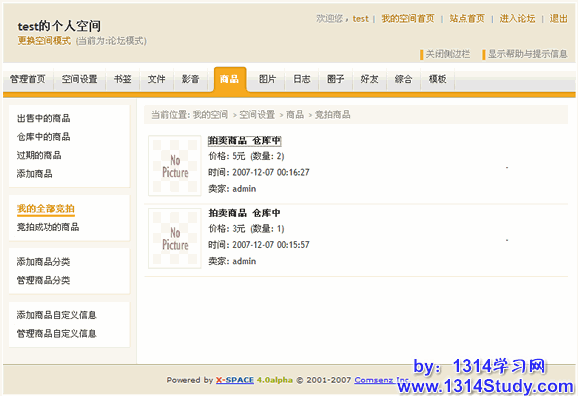578x396 pixels.
Task: Click page title test的个人空间
Action: [59, 26]
